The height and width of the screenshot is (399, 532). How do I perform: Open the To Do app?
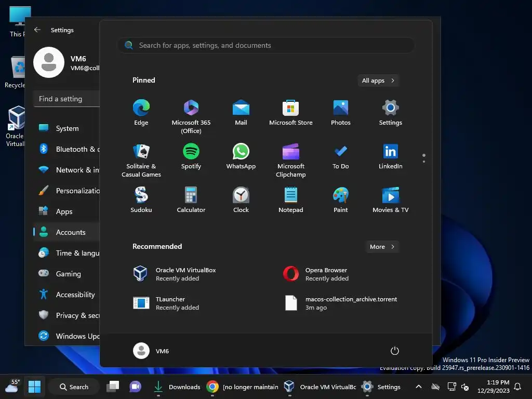pyautogui.click(x=341, y=156)
